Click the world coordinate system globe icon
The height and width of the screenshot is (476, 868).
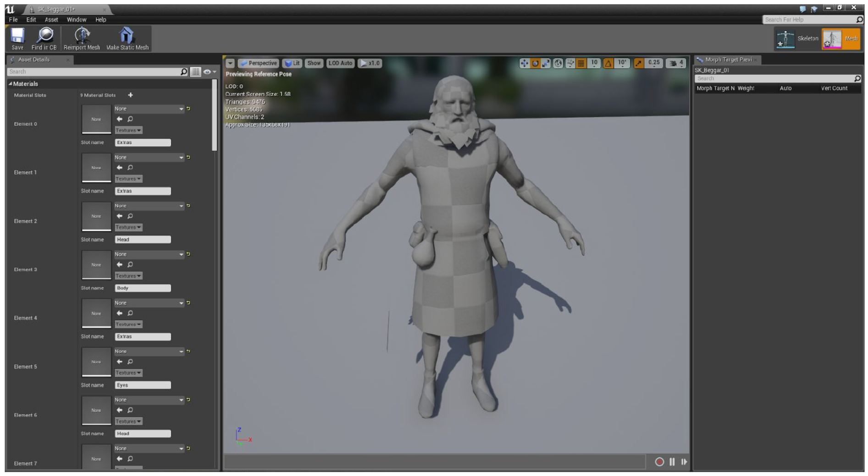pos(558,63)
